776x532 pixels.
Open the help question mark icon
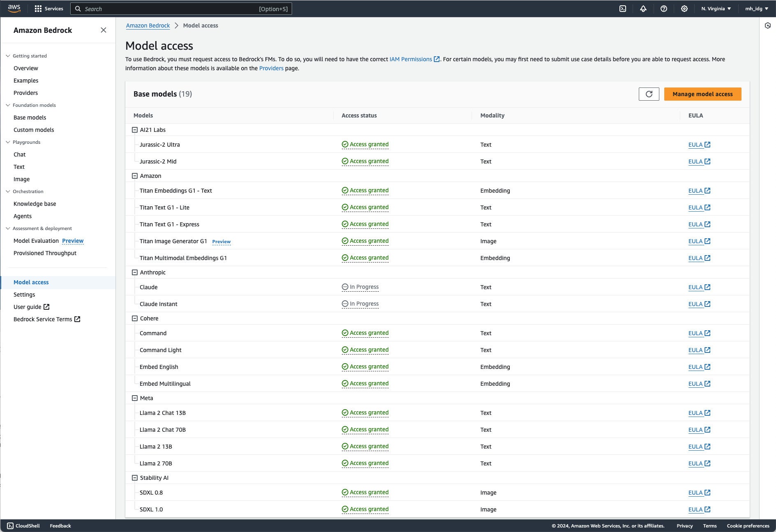(664, 9)
